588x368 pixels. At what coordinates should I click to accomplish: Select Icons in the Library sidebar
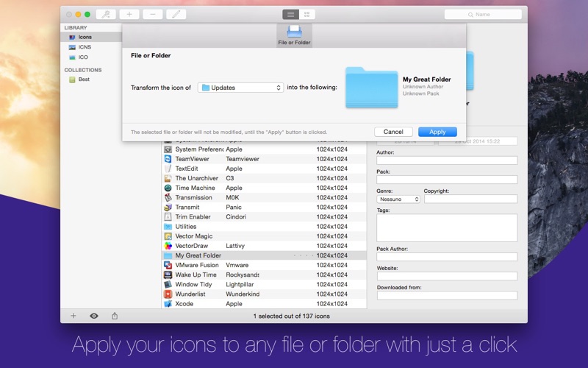90,37
